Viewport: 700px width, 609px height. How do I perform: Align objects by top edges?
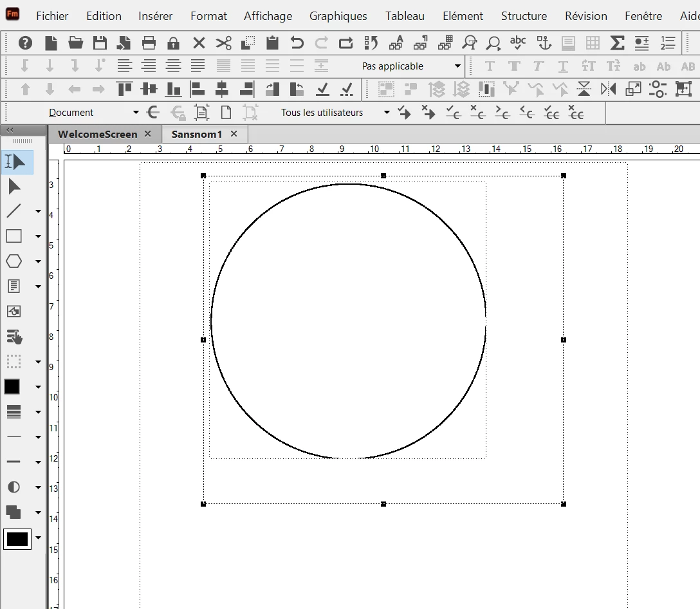coord(125,89)
